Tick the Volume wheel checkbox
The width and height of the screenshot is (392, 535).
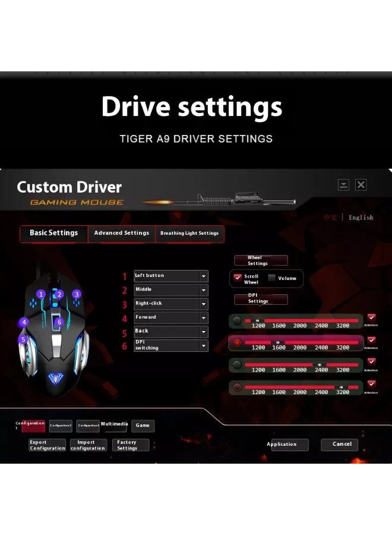pyautogui.click(x=271, y=278)
